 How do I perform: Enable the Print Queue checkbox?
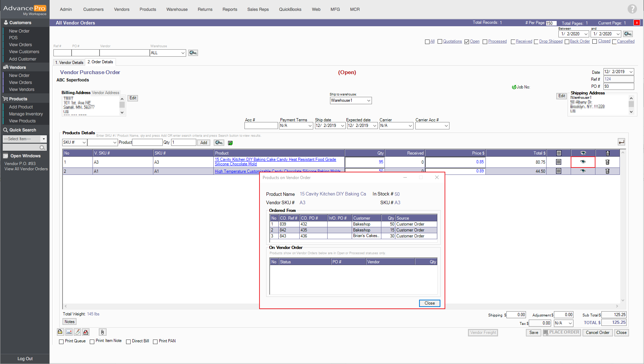(61, 342)
